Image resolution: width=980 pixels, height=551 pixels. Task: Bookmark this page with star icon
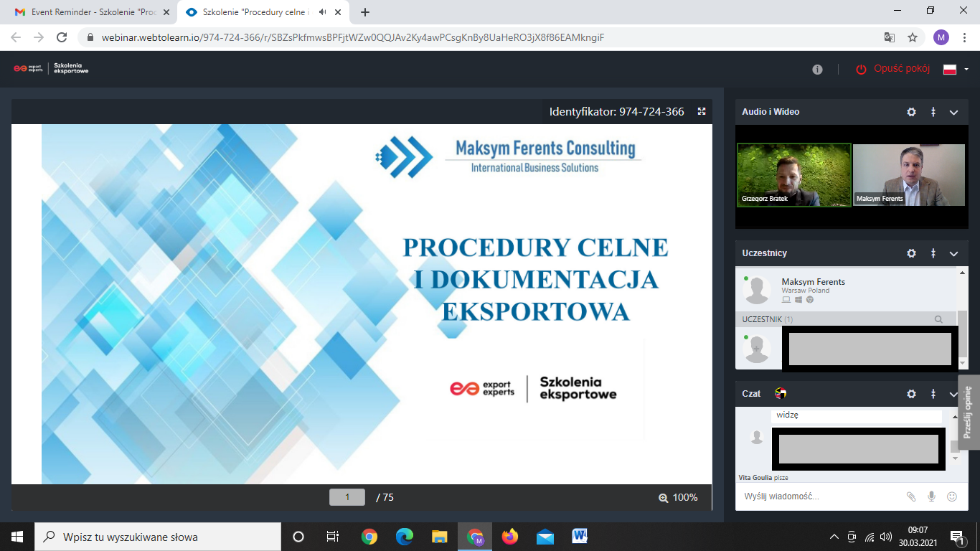click(x=913, y=37)
